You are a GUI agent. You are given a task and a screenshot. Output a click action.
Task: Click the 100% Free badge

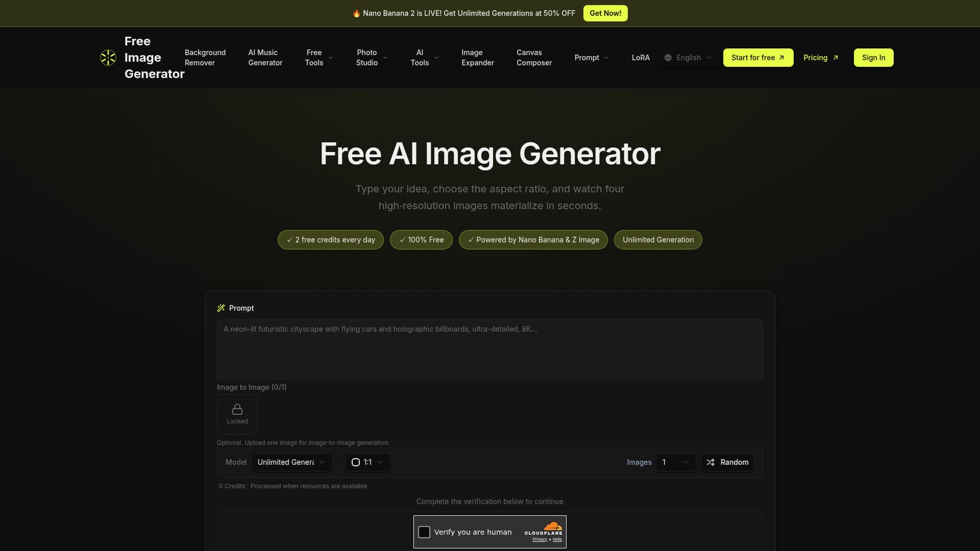click(x=421, y=240)
